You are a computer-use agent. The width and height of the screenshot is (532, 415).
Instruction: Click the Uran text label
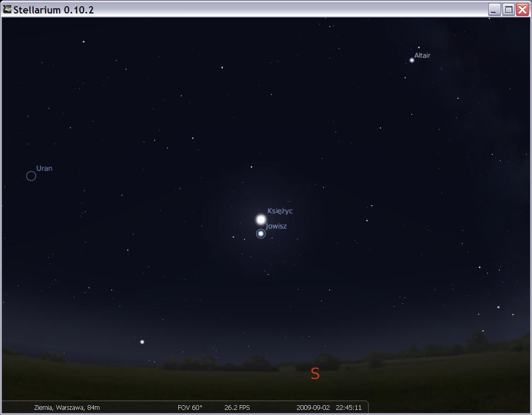coord(44,168)
